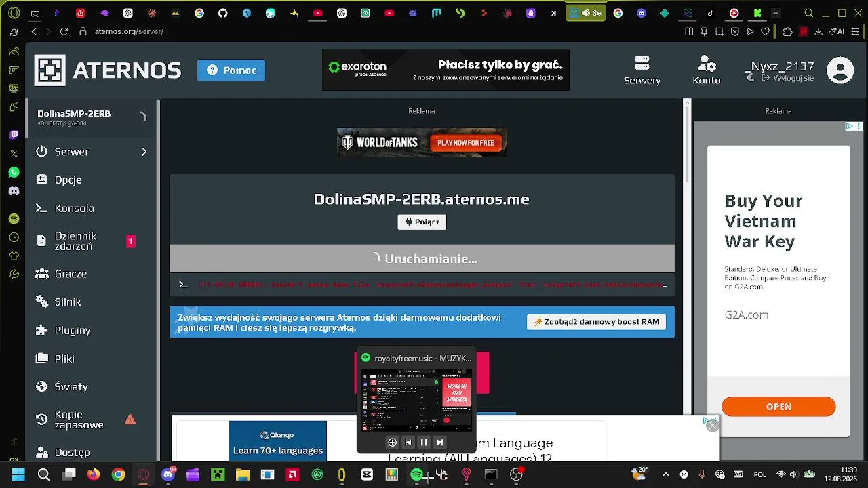The height and width of the screenshot is (488, 868).
Task: Select the DolinaSMP-2ERB server name in sidebar
Action: [74, 114]
